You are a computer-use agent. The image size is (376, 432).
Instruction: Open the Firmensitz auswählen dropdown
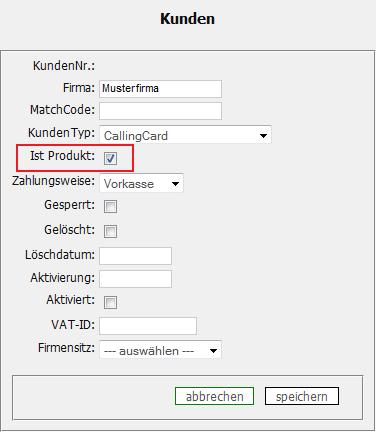(160, 350)
